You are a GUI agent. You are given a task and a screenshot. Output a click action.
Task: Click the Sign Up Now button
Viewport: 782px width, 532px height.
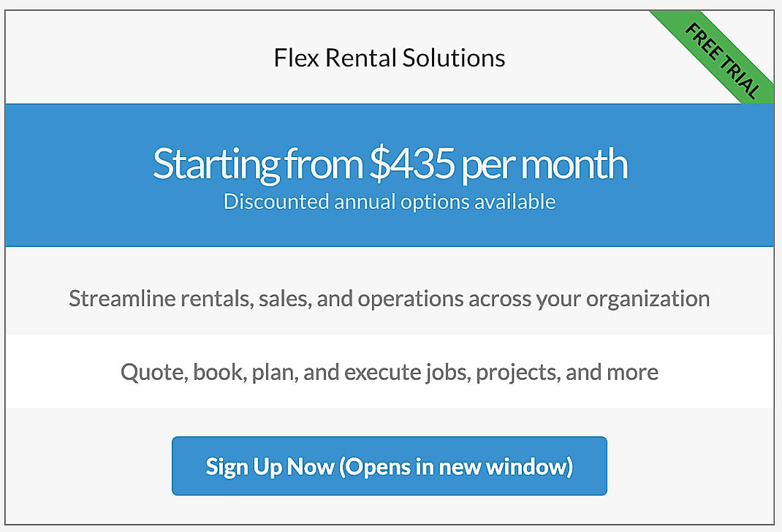tap(389, 466)
